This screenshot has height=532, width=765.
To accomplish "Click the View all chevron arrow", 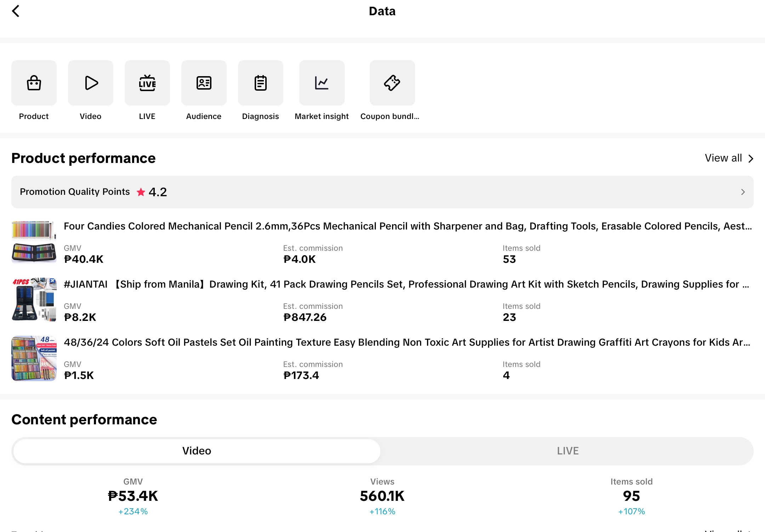I will [751, 158].
